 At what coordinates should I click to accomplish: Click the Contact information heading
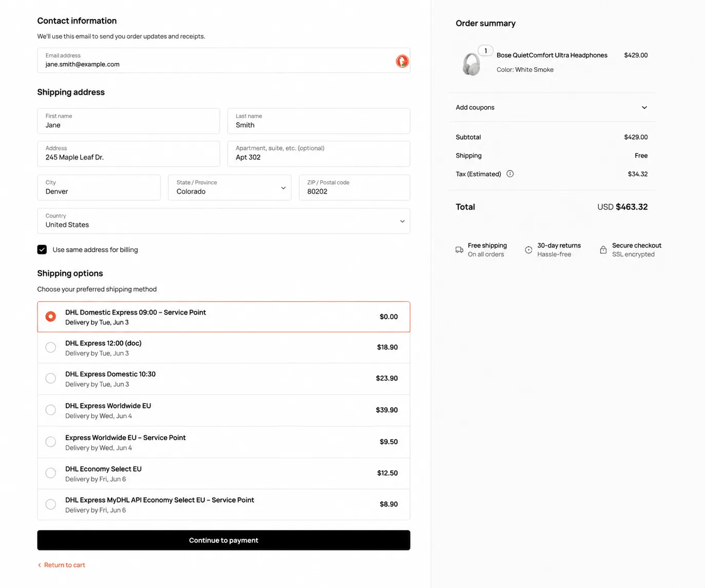pos(77,21)
